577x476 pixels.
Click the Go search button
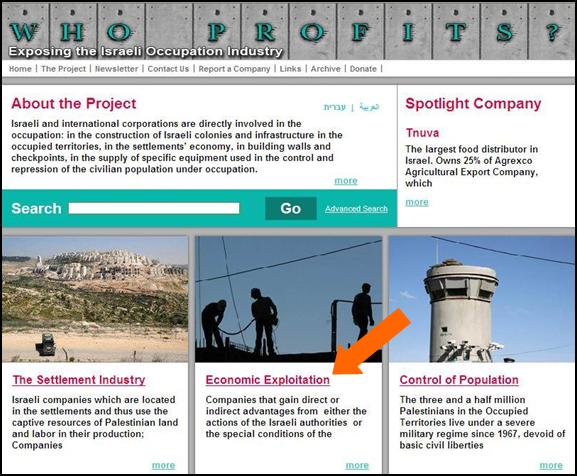click(291, 208)
